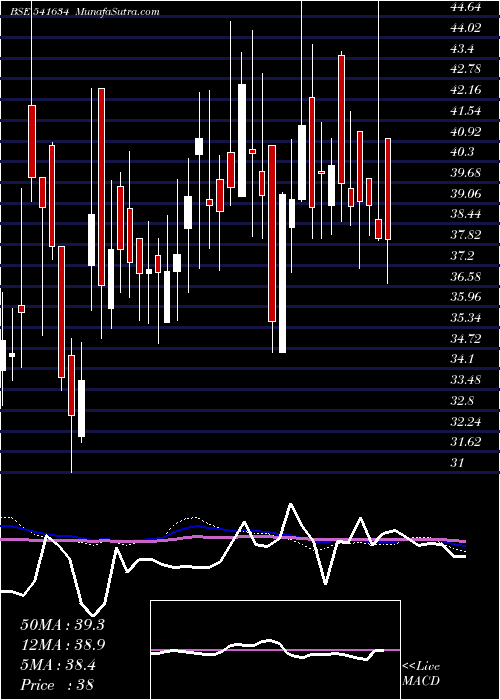
Task: Open the MACD inset chart
Action: (x=275, y=650)
